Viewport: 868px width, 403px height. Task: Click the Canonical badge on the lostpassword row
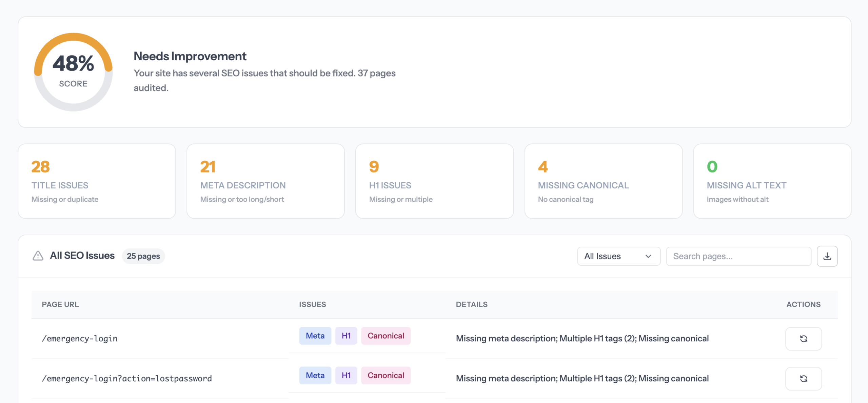click(x=386, y=375)
